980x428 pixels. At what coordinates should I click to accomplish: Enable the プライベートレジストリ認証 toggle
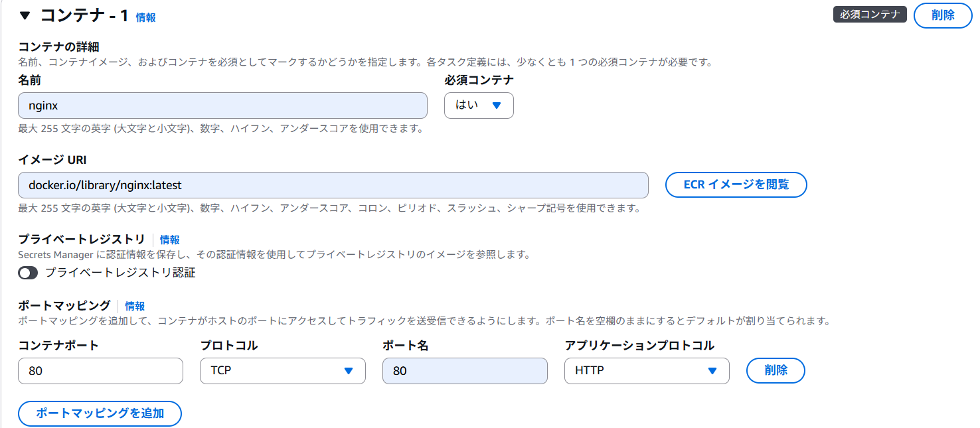click(28, 273)
